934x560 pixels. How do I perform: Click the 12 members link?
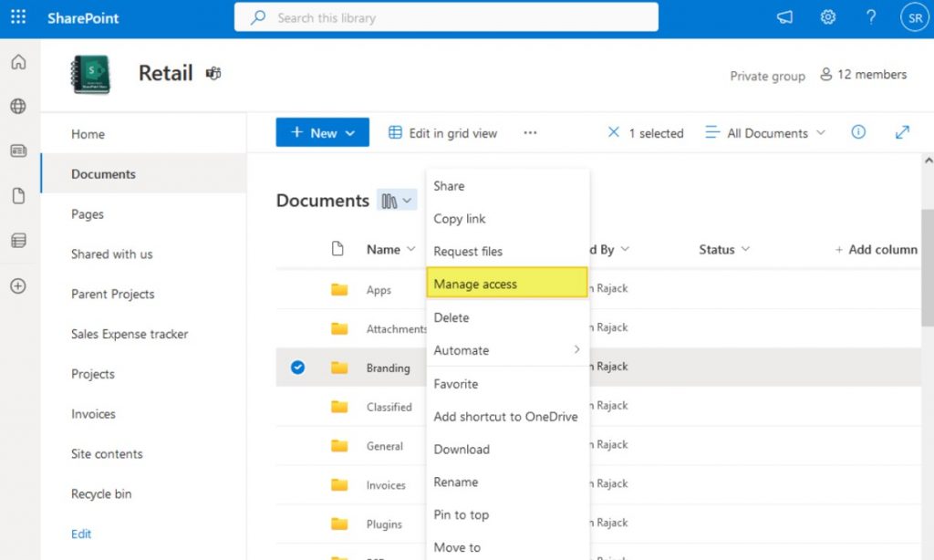click(x=863, y=76)
